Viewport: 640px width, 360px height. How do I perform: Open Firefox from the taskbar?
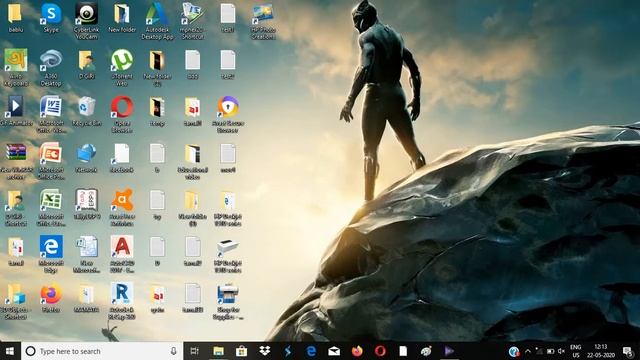(x=357, y=351)
